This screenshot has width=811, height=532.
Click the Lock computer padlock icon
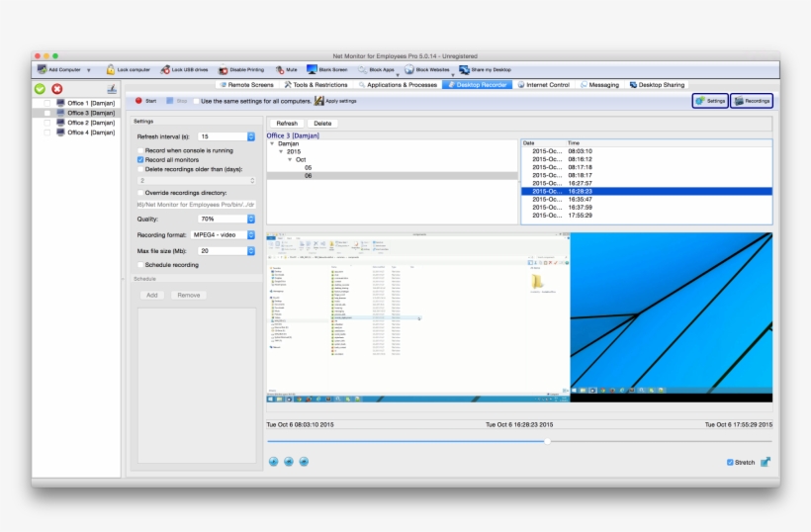[110, 69]
